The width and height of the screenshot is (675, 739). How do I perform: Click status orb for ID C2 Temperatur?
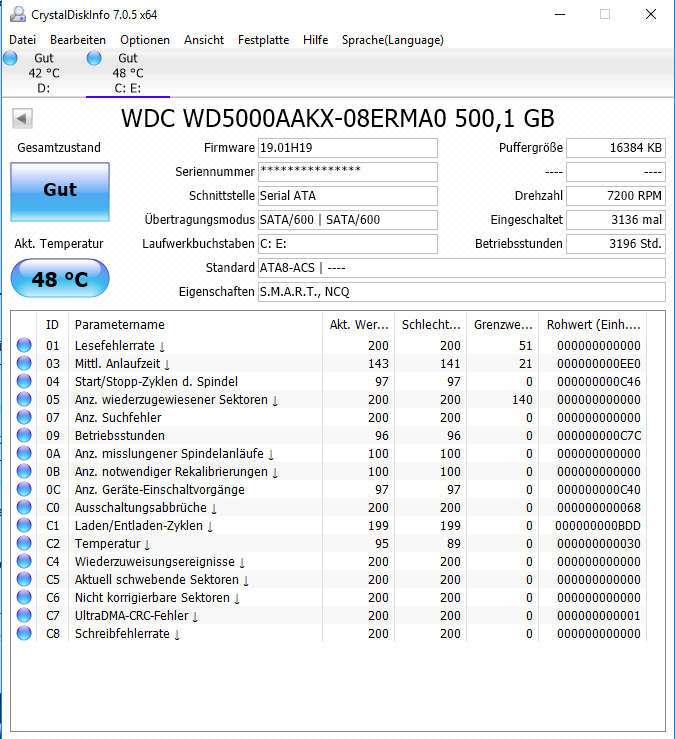click(x=24, y=543)
